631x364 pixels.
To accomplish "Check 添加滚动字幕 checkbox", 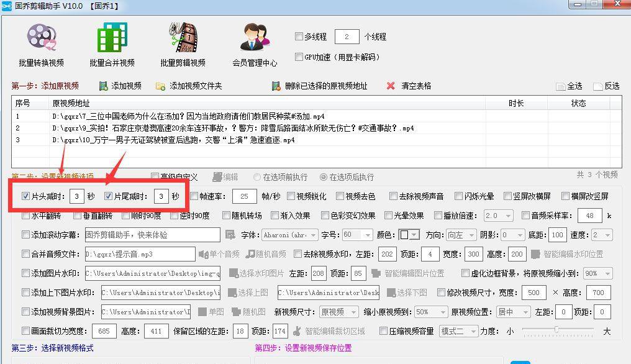I will click(25, 234).
